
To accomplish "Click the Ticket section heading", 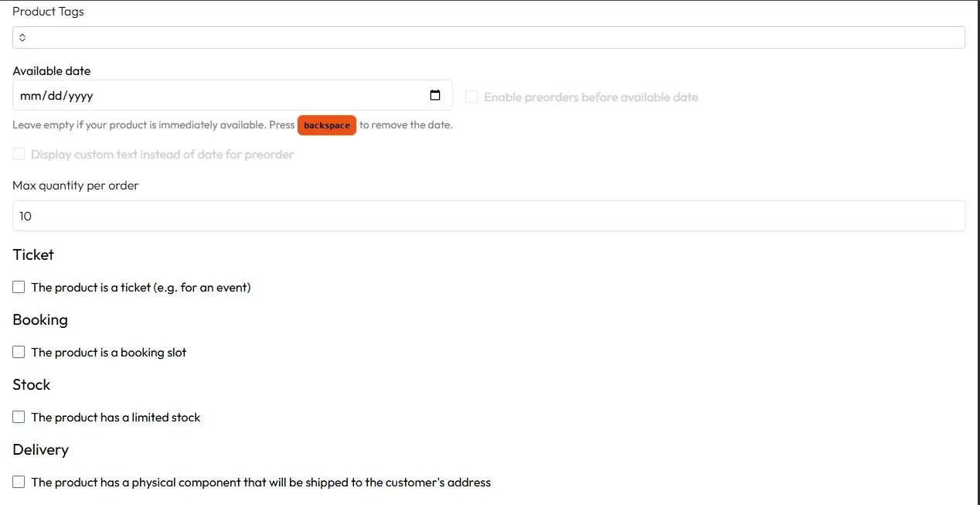I will pos(33,255).
